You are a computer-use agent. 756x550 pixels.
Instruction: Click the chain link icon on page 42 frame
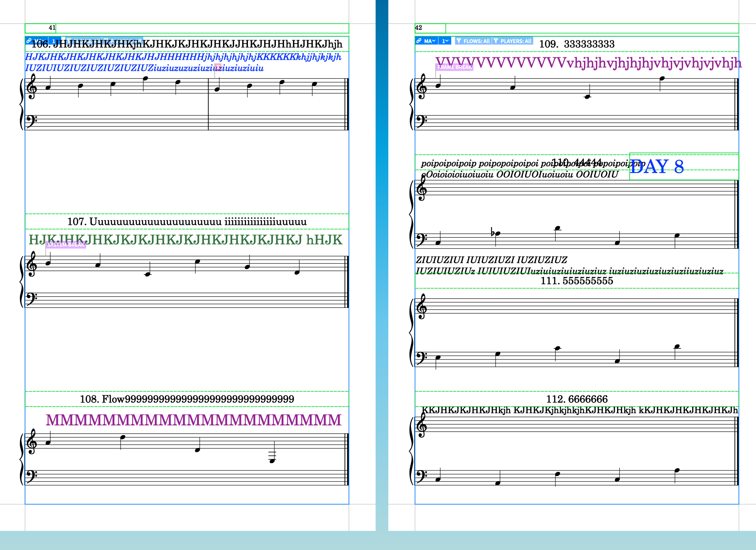pos(419,41)
